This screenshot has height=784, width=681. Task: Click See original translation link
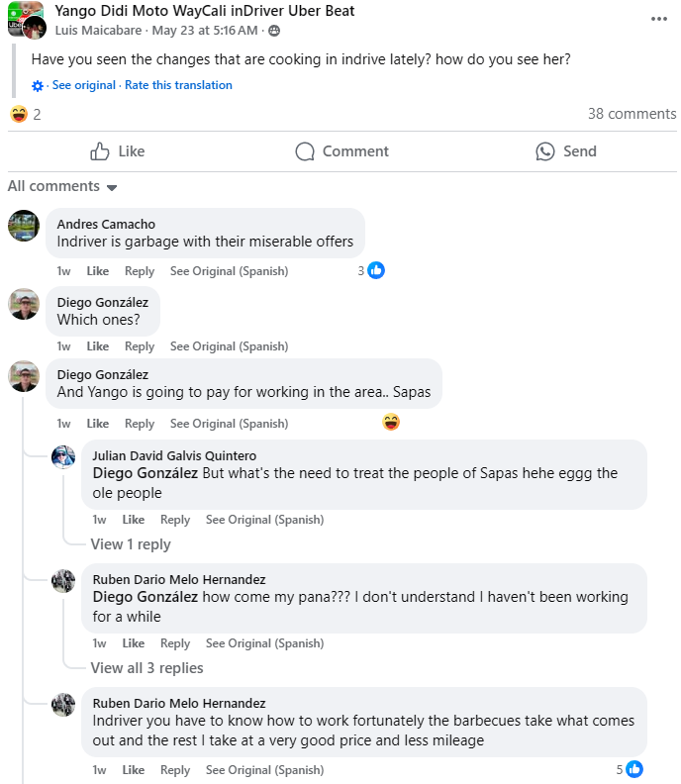pyautogui.click(x=83, y=85)
